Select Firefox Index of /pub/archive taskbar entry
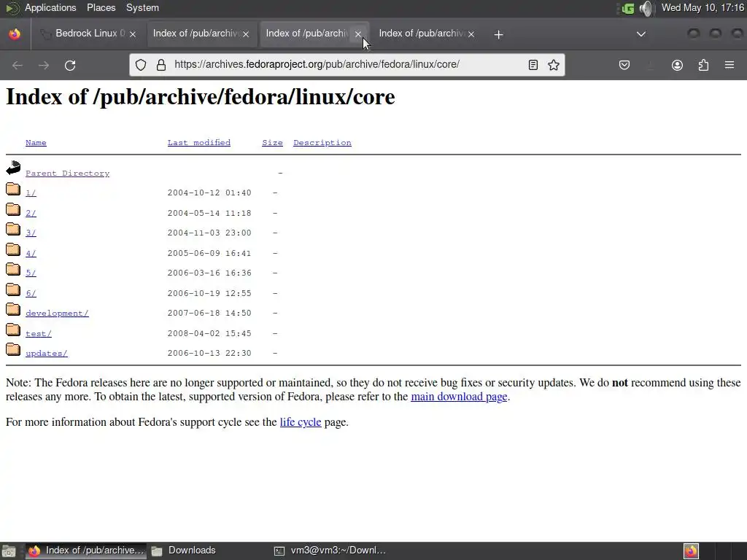Image resolution: width=747 pixels, height=560 pixels. pyautogui.click(x=86, y=551)
